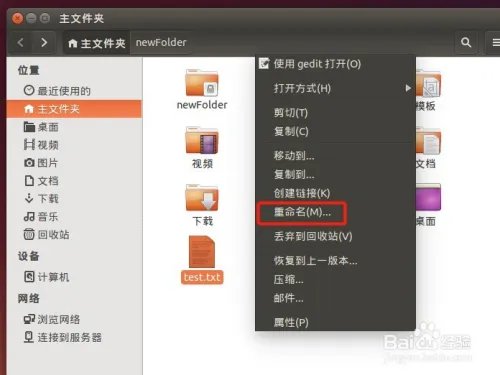Viewport: 500px width, 375px height.
Task: Select the test.txt file icon
Action: click(202, 252)
